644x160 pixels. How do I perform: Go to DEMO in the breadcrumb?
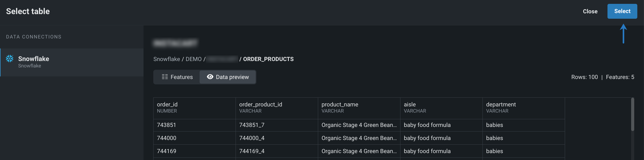click(193, 59)
